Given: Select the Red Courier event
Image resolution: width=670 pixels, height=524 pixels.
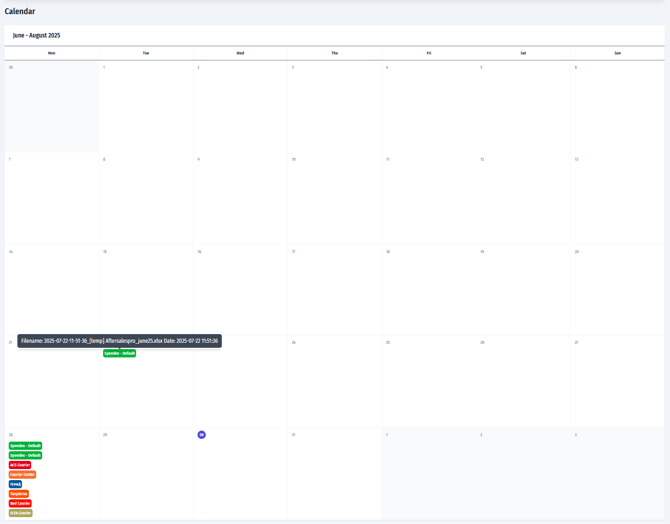Looking at the screenshot, I should [20, 503].
